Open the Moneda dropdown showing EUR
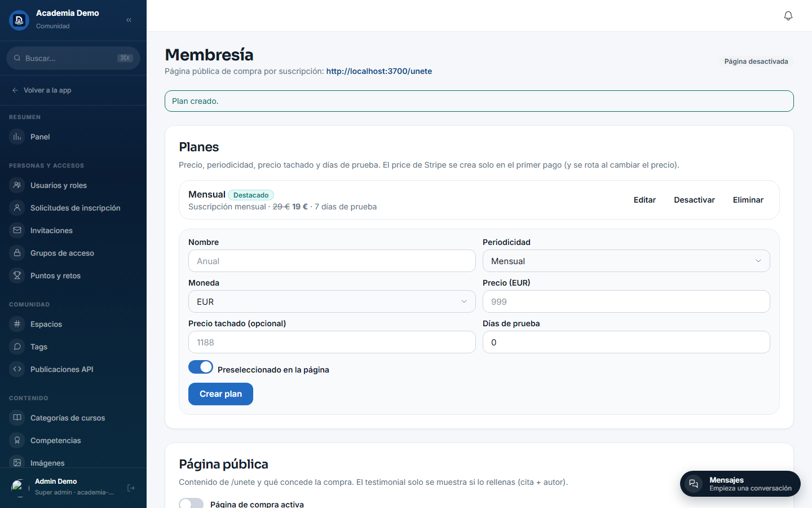The image size is (812, 508). point(332,301)
